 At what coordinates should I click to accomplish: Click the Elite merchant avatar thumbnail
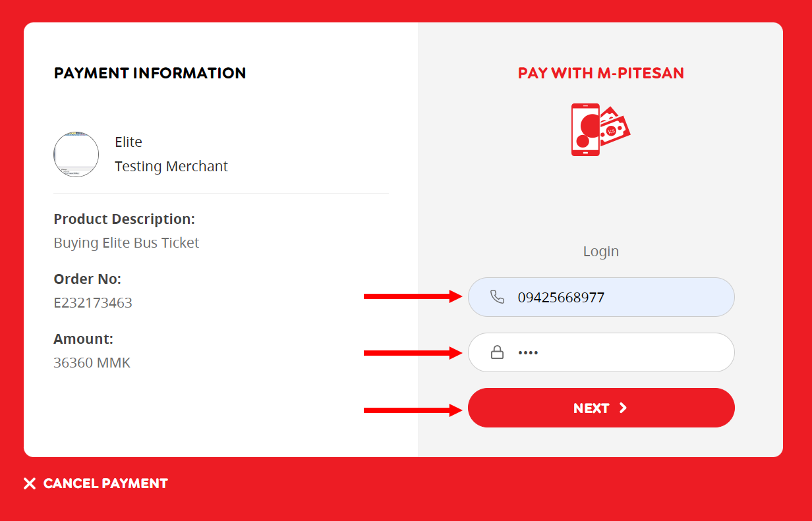(x=76, y=154)
